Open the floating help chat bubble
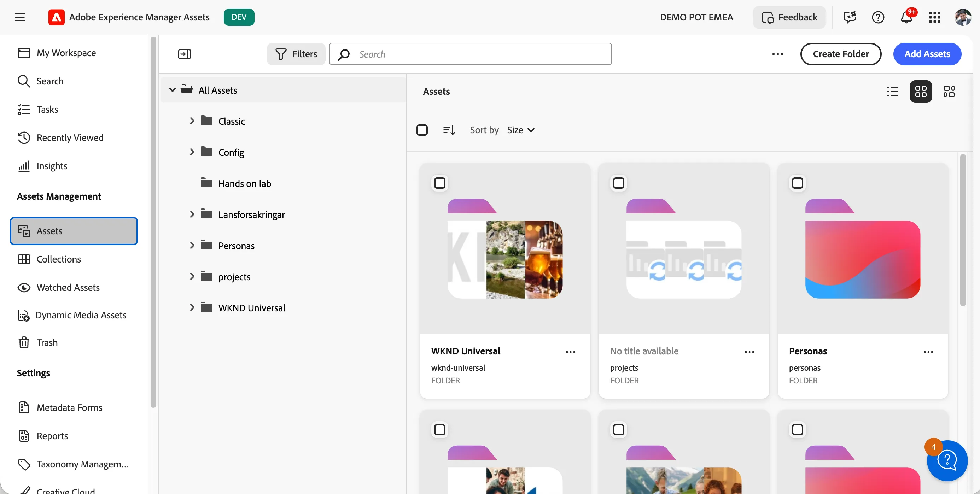The height and width of the screenshot is (494, 980). coord(947,460)
